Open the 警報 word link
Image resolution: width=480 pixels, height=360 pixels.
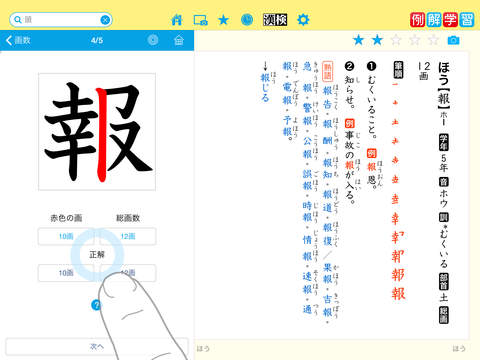coord(307,114)
